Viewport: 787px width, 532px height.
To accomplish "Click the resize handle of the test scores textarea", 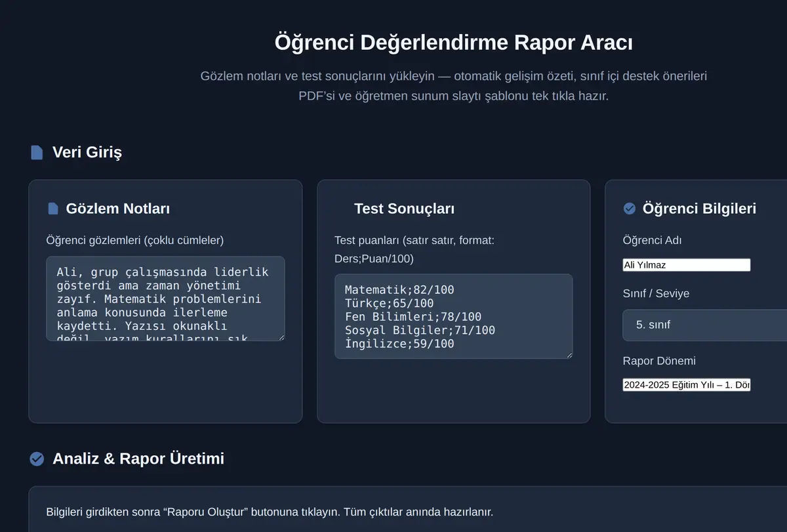I will (569, 354).
